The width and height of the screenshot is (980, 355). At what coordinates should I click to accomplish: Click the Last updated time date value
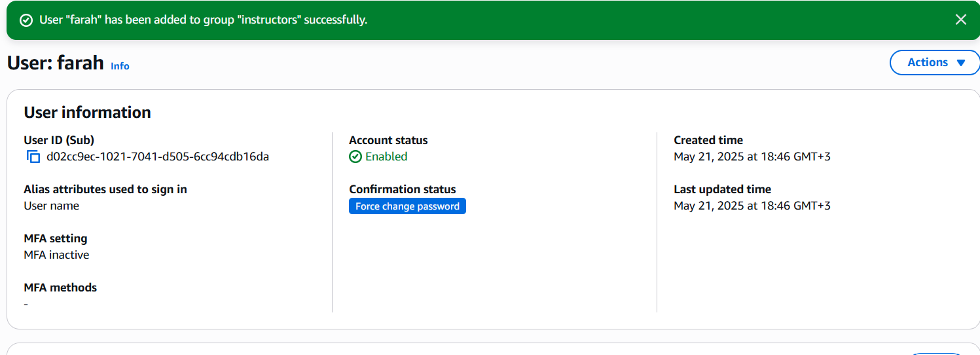pos(752,206)
